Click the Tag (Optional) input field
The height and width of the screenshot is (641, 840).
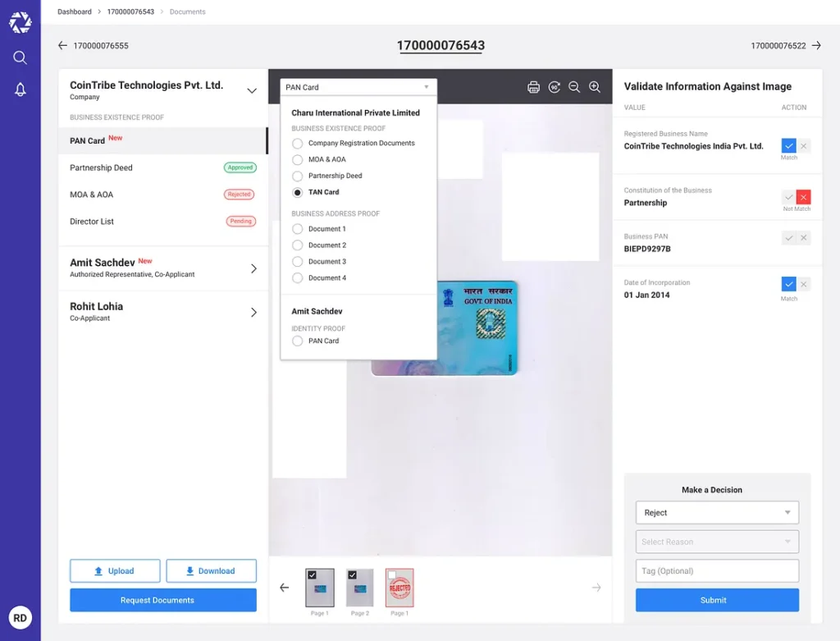point(716,571)
